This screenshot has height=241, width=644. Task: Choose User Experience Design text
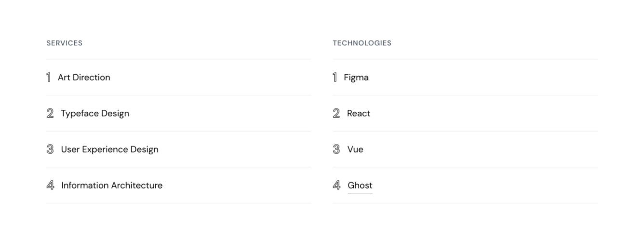(x=109, y=149)
